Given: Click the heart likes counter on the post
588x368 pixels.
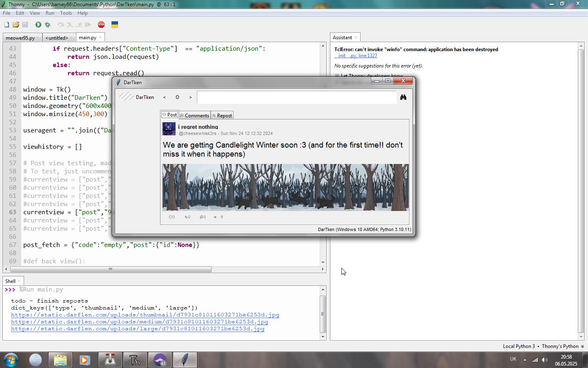Looking at the screenshot, I should coord(172,217).
